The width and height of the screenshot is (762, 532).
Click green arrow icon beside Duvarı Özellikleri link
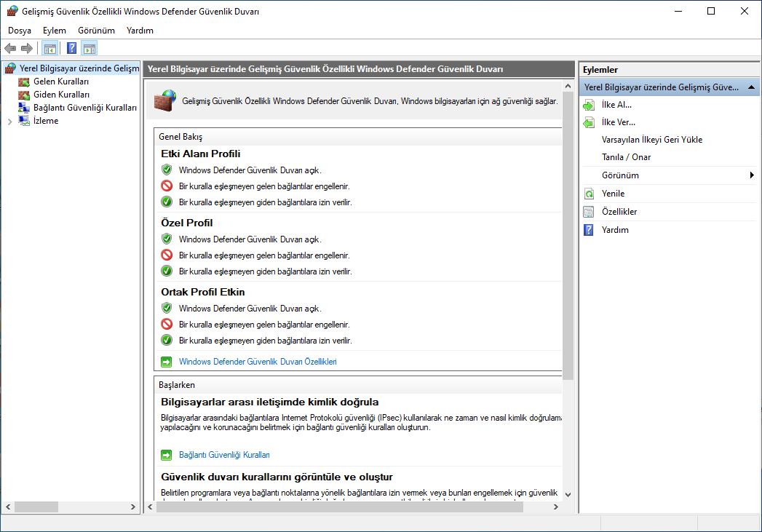(x=166, y=362)
